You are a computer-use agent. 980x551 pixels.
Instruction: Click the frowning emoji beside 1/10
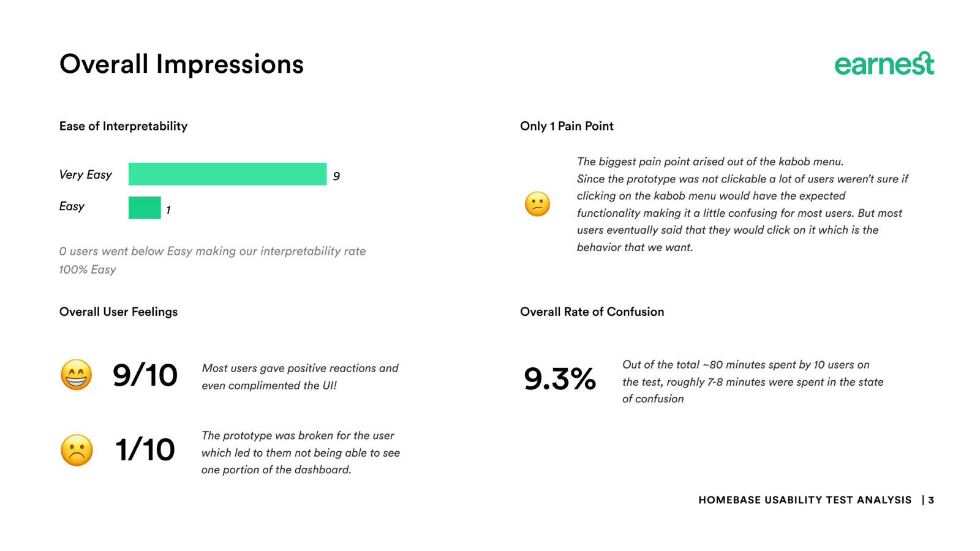pyautogui.click(x=77, y=450)
